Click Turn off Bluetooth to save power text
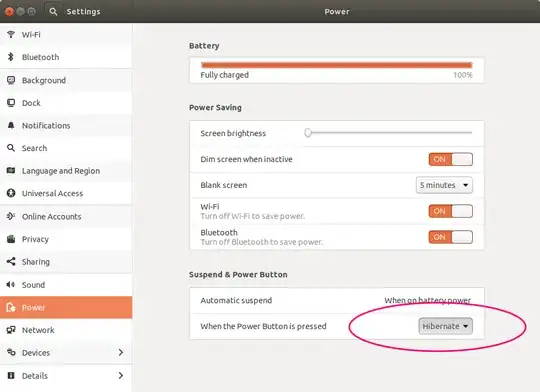 click(262, 242)
